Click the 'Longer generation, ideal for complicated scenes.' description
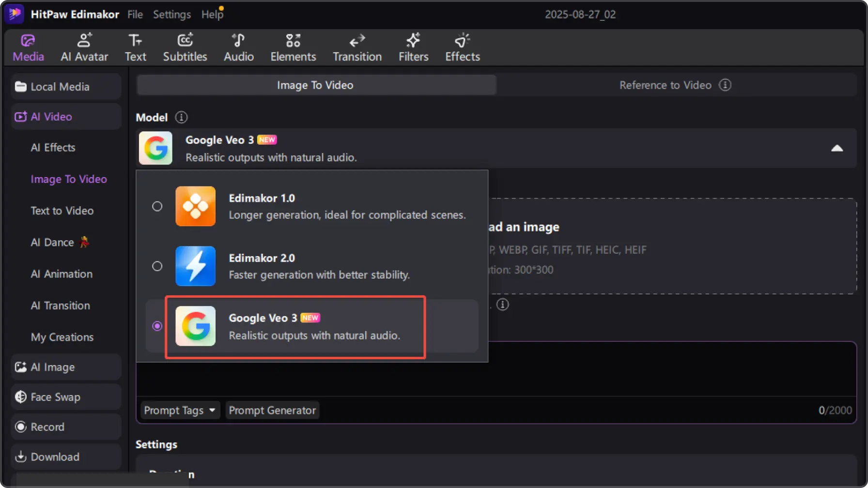Screen dimensions: 868x488 click(347, 215)
